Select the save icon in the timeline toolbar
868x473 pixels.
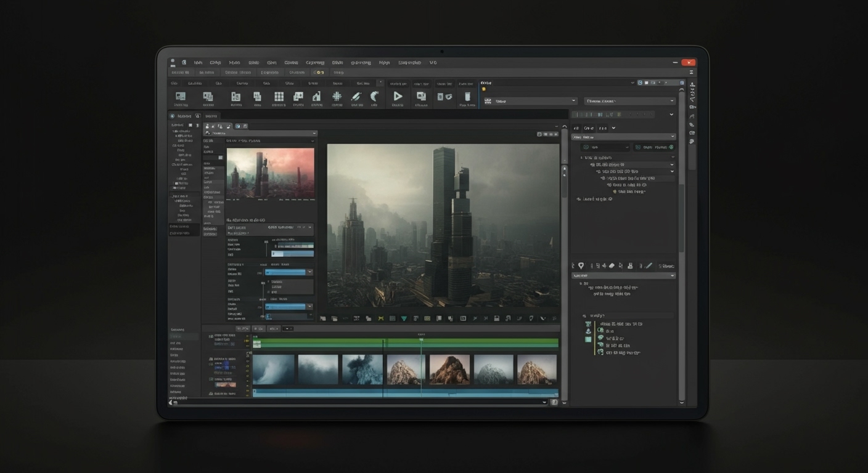[x=496, y=318]
